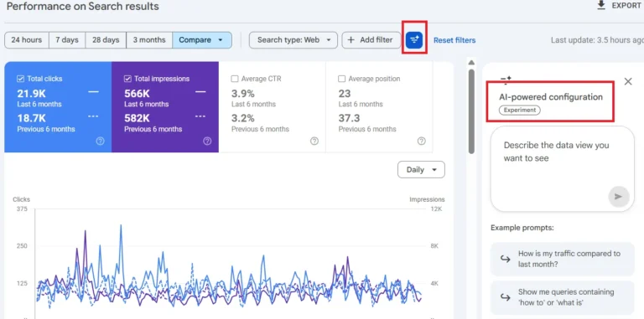Open the Compare date range dropdown

[x=202, y=40]
